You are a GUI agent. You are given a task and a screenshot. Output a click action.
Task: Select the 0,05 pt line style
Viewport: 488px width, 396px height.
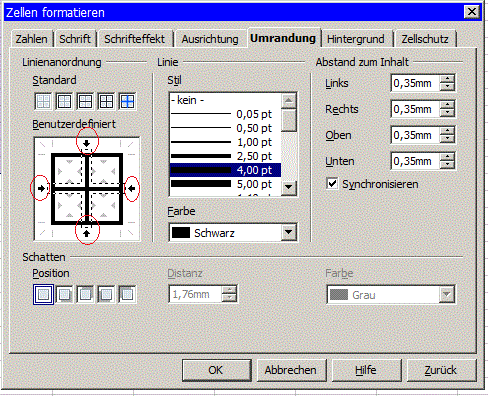pos(225,114)
